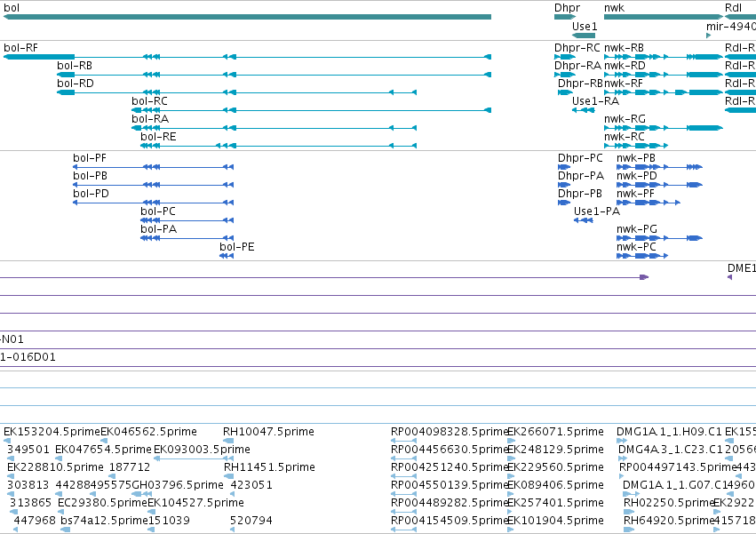
Task: Select the Dhpr-RC transcript label
Action: (577, 48)
